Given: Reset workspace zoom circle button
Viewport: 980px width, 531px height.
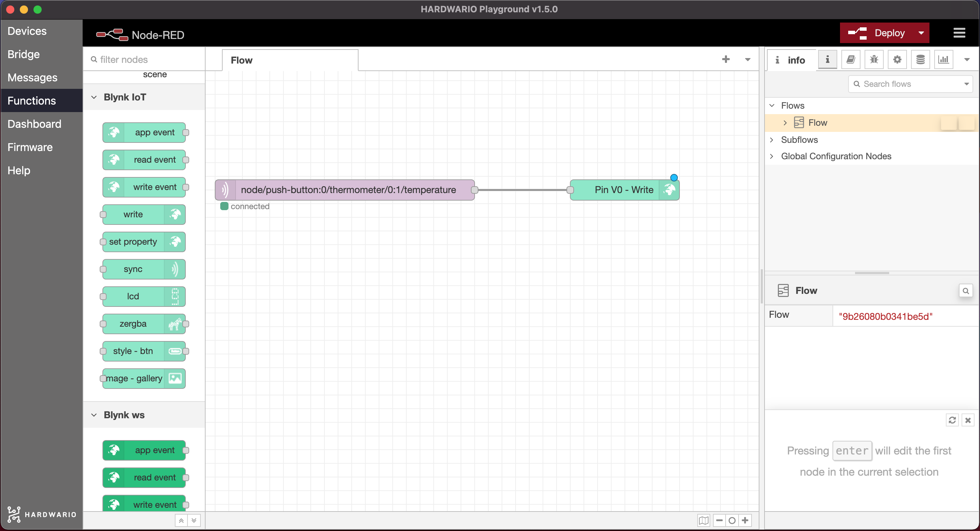Looking at the screenshot, I should tap(732, 520).
